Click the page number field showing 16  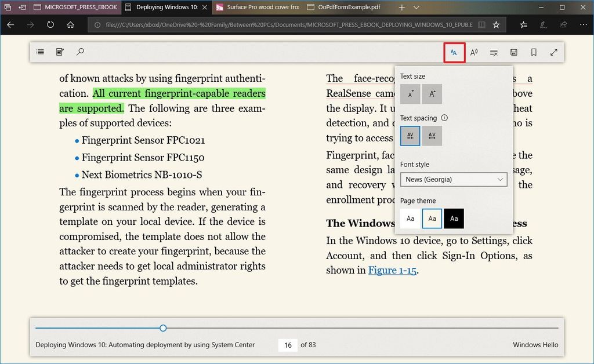tap(288, 345)
